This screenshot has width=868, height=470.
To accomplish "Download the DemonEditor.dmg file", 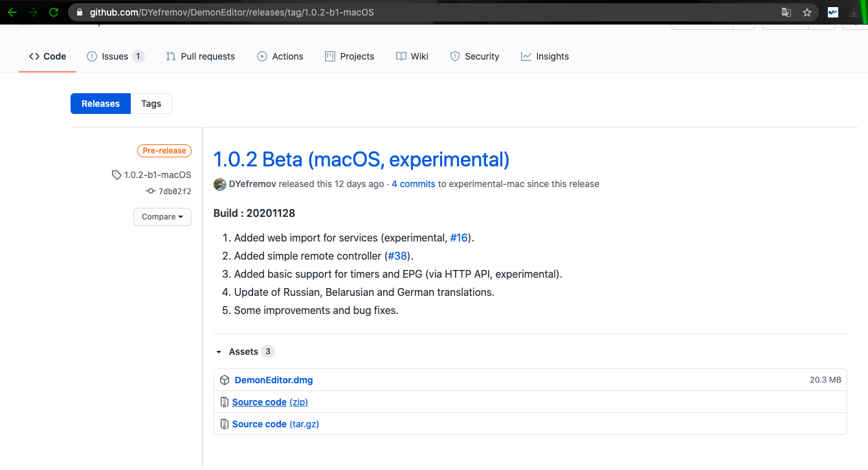I will coord(274,380).
